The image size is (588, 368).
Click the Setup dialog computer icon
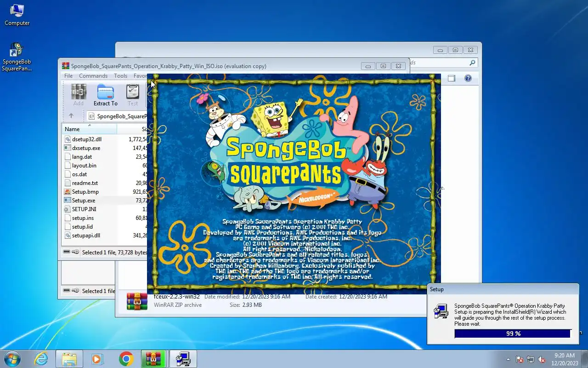pyautogui.click(x=441, y=312)
